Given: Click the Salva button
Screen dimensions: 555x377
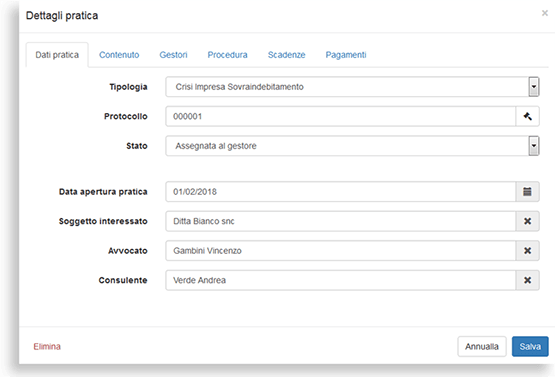Looking at the screenshot, I should (530, 346).
